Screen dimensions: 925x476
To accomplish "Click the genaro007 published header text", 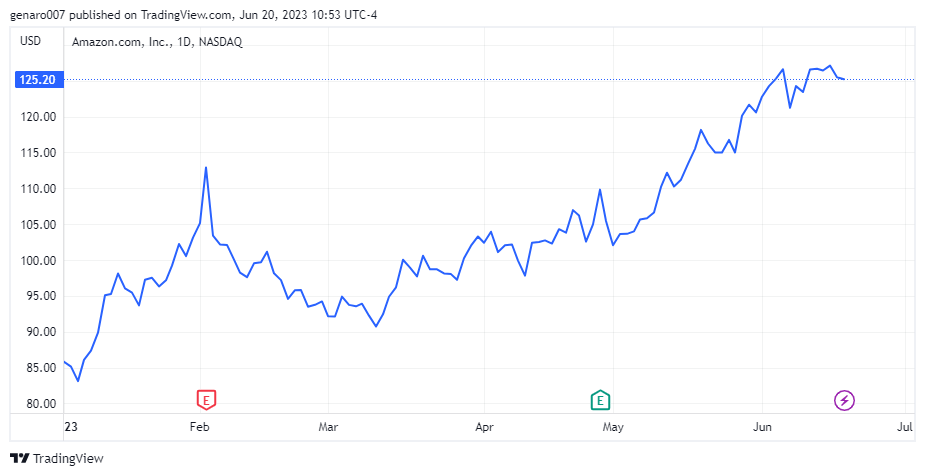I will click(x=193, y=15).
